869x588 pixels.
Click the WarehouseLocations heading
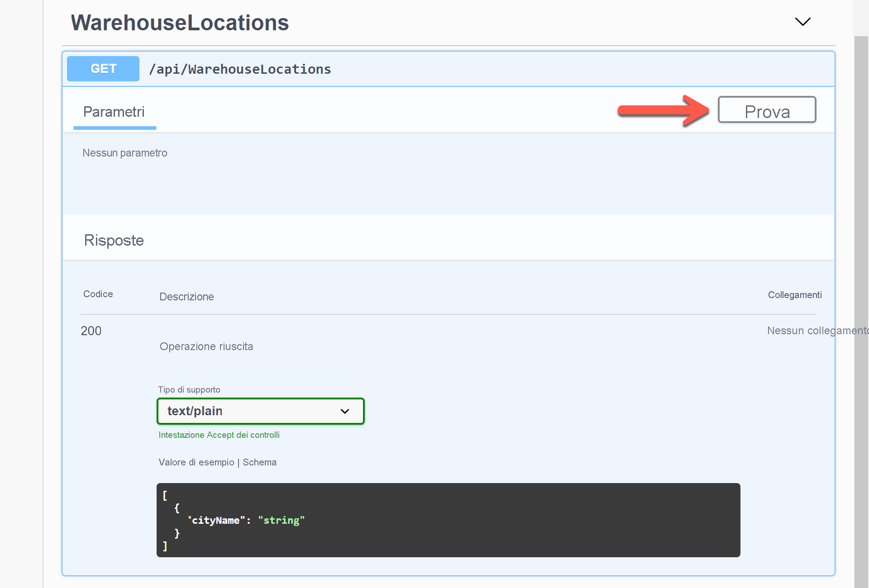click(x=180, y=23)
